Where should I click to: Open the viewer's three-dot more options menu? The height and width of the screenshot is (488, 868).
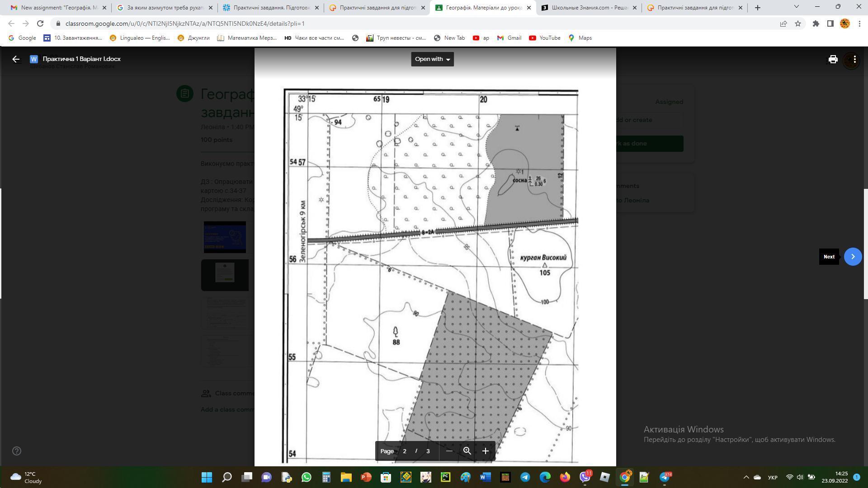[854, 59]
